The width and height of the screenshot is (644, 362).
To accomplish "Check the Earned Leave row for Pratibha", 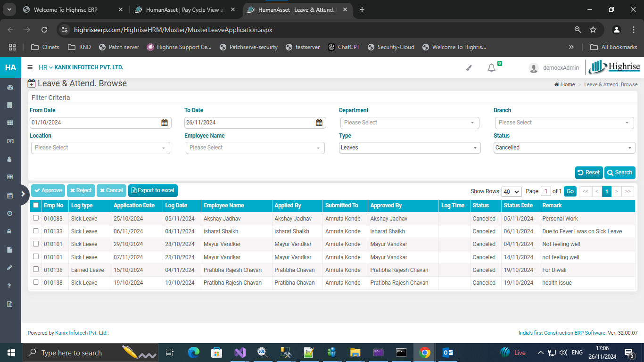I will (36, 270).
